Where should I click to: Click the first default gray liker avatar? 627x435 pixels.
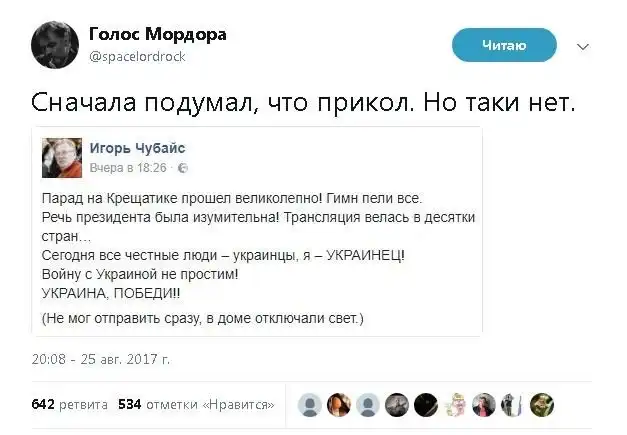tap(311, 404)
